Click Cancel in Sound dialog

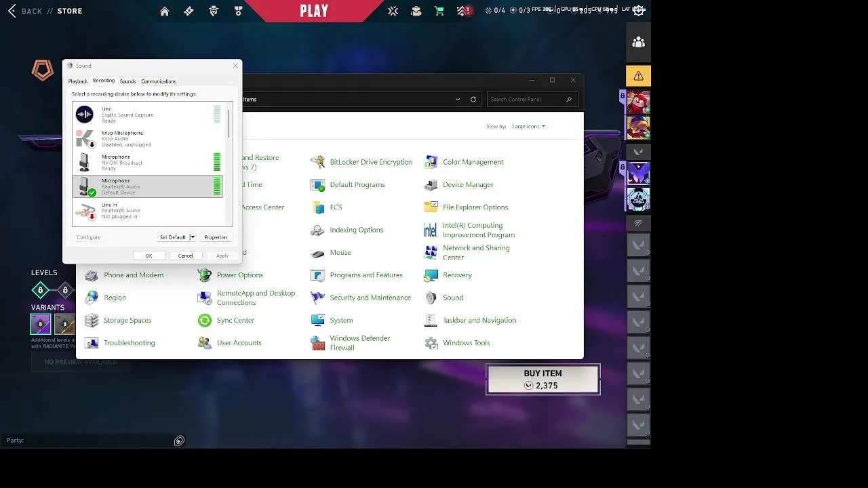click(185, 256)
